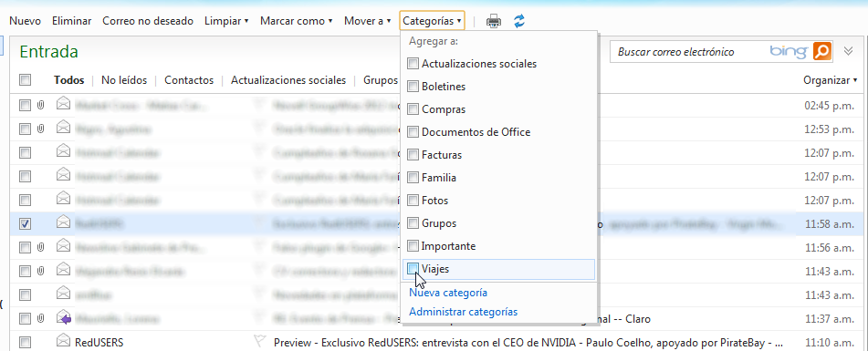Toggle the select-all messages checkbox

[25, 80]
